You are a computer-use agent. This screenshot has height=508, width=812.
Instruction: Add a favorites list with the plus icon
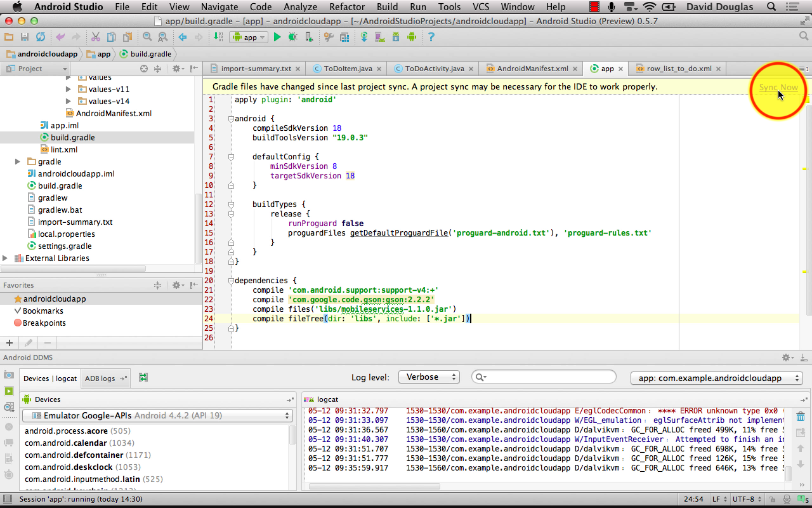point(9,343)
